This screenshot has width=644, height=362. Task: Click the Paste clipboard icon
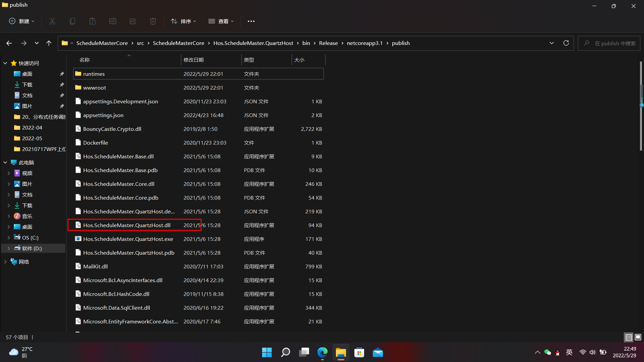point(93,21)
